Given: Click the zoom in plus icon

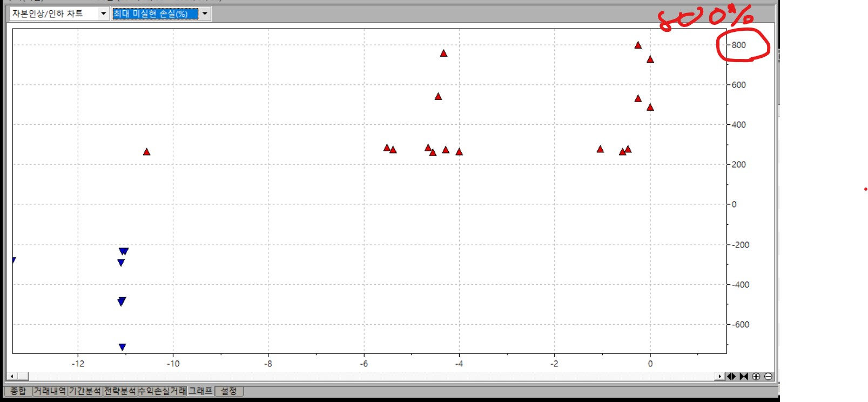Looking at the screenshot, I should (x=756, y=377).
